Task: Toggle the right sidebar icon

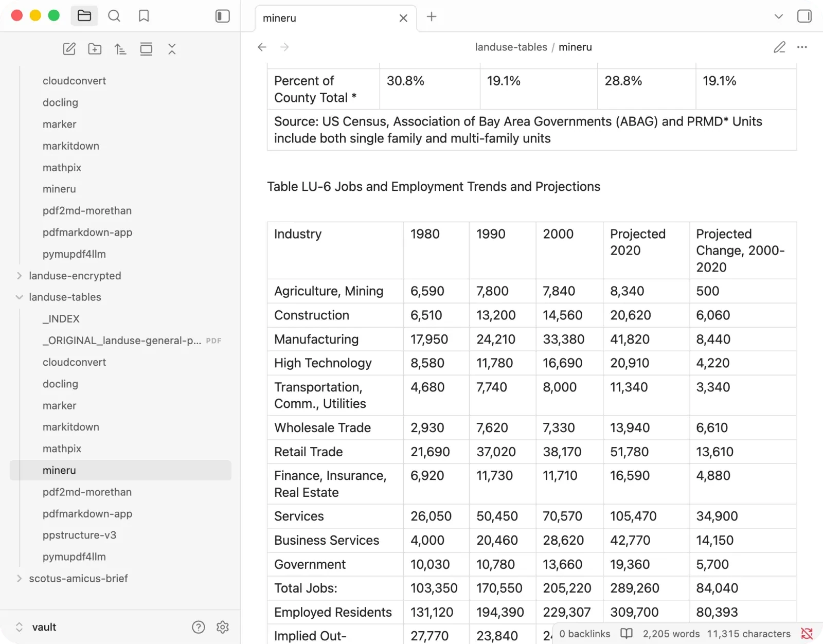Action: tap(804, 16)
